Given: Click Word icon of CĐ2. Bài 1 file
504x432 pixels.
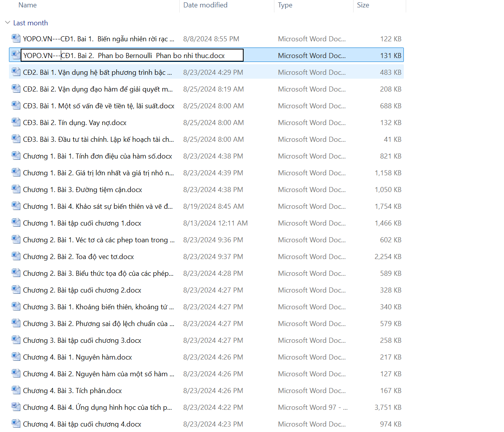Looking at the screenshot, I should 16,72.
